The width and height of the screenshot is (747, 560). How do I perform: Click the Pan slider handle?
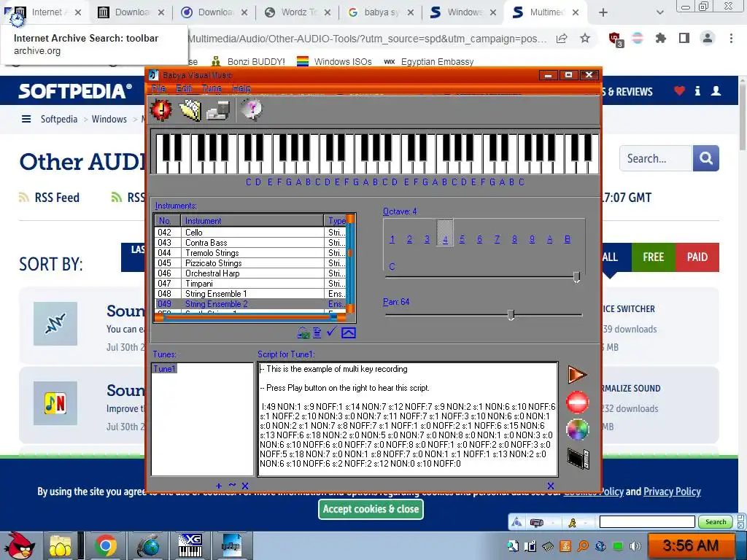[x=511, y=315]
